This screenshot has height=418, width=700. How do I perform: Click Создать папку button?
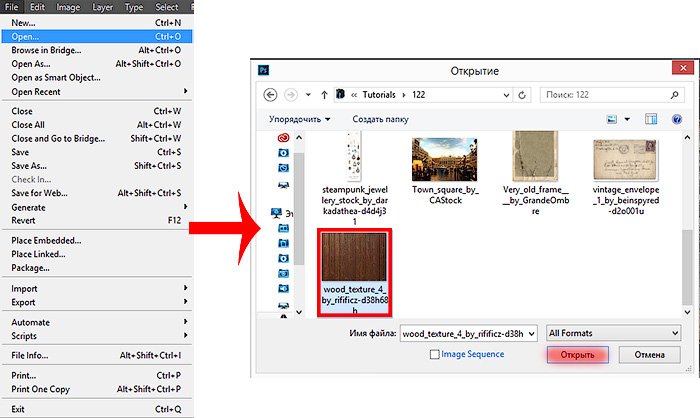pos(380,119)
